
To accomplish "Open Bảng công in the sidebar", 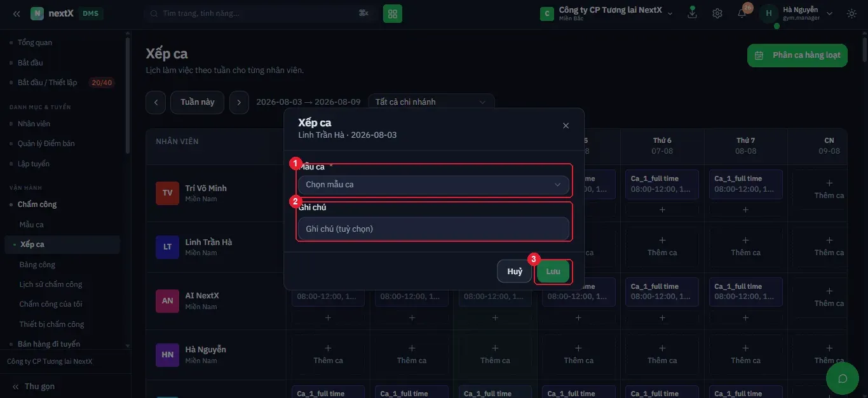I will (37, 265).
